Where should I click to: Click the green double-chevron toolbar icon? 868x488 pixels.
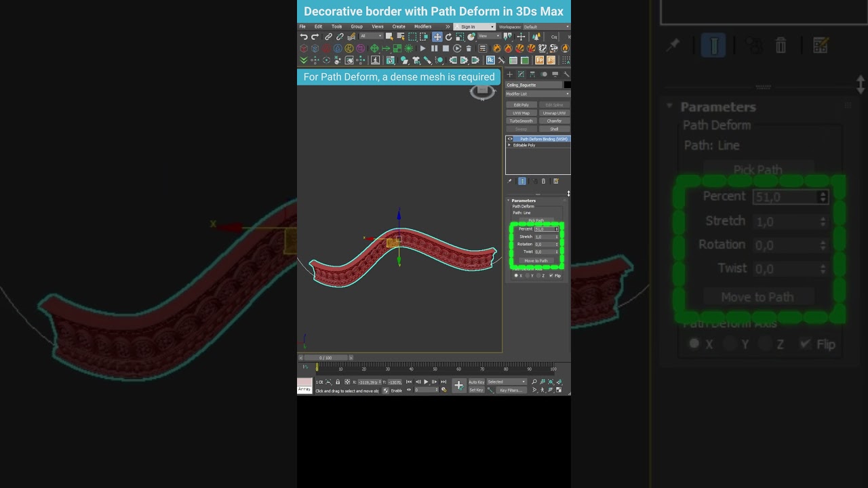coord(304,60)
